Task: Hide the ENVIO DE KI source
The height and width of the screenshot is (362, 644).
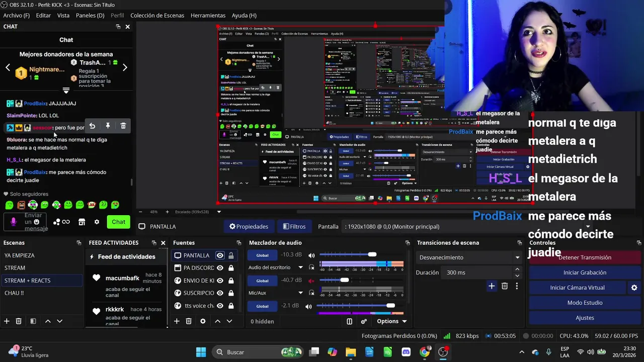Action: (x=220, y=281)
